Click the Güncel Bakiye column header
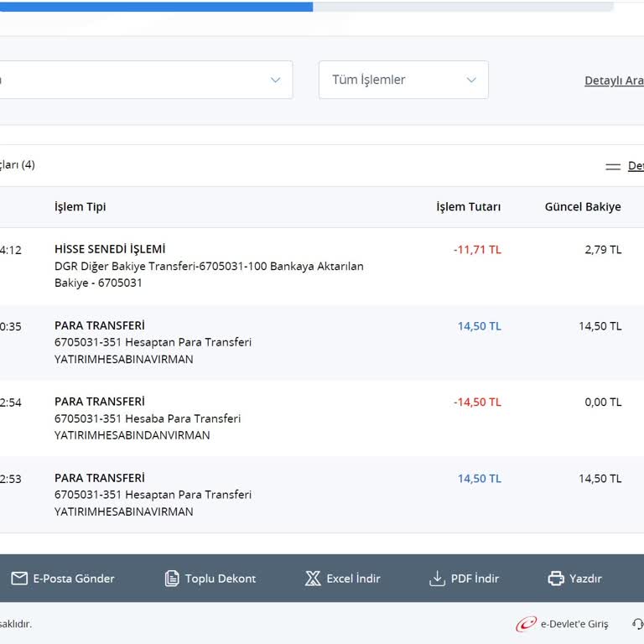 pyautogui.click(x=583, y=207)
